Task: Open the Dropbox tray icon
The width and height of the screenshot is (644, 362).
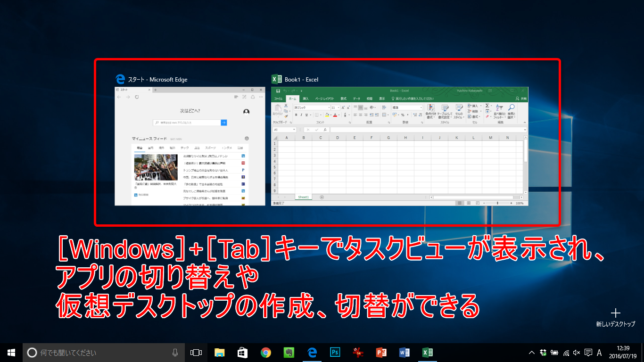Action: coord(543,352)
